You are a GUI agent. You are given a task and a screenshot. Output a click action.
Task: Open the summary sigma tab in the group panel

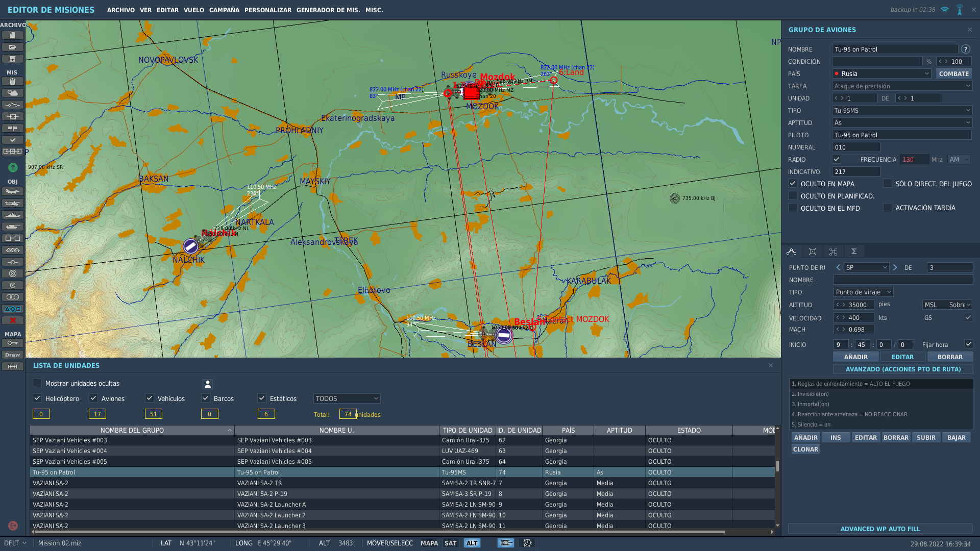pos(853,252)
